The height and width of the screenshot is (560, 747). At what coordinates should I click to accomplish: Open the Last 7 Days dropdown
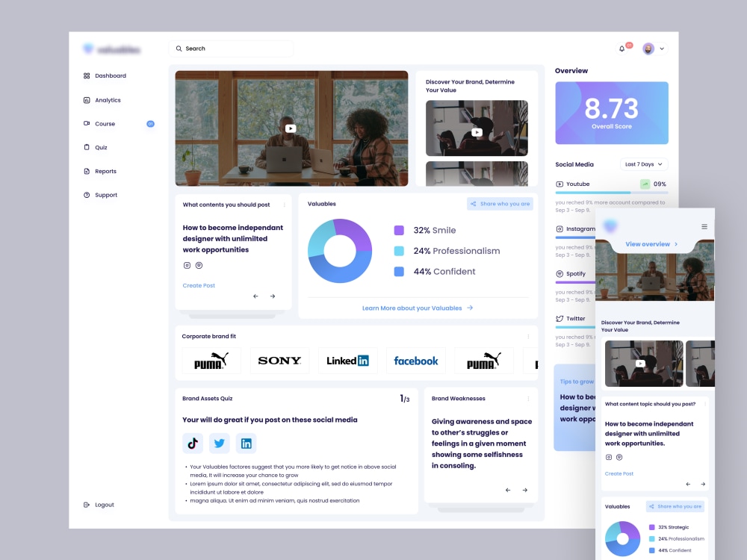[644, 164]
